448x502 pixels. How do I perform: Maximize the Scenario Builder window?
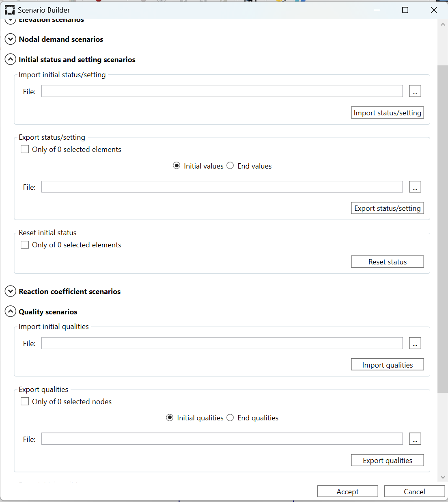click(x=405, y=10)
